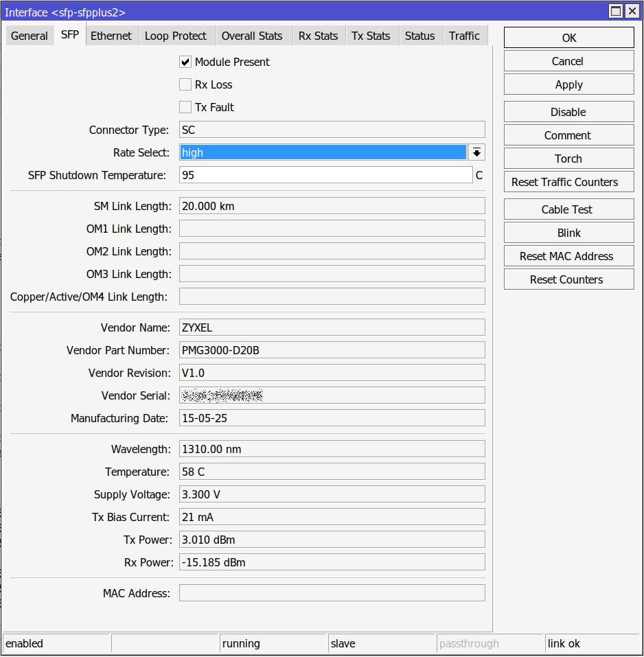Open the Ethernet tab

pos(111,36)
